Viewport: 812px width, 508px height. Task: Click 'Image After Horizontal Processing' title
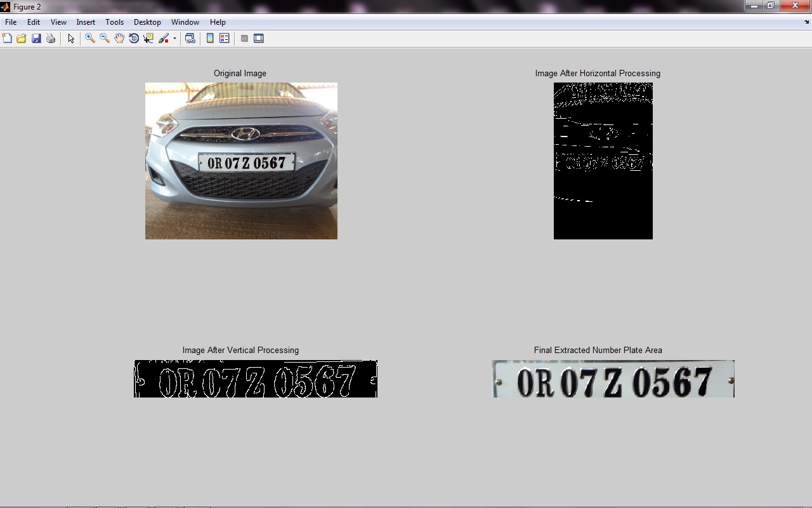[x=598, y=74]
